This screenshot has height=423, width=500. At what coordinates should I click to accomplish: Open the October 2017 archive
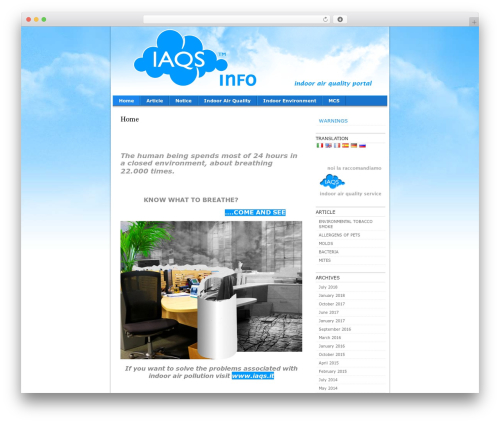(x=332, y=304)
